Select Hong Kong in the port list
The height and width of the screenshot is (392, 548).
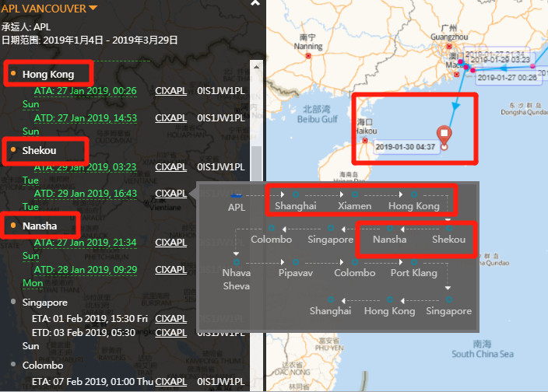(48, 75)
